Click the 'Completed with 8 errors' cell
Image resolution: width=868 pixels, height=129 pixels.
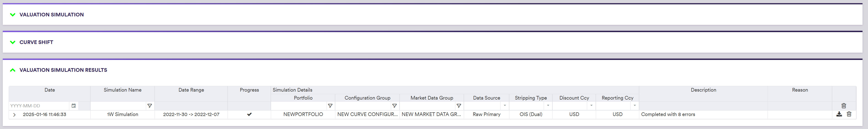[668, 115]
